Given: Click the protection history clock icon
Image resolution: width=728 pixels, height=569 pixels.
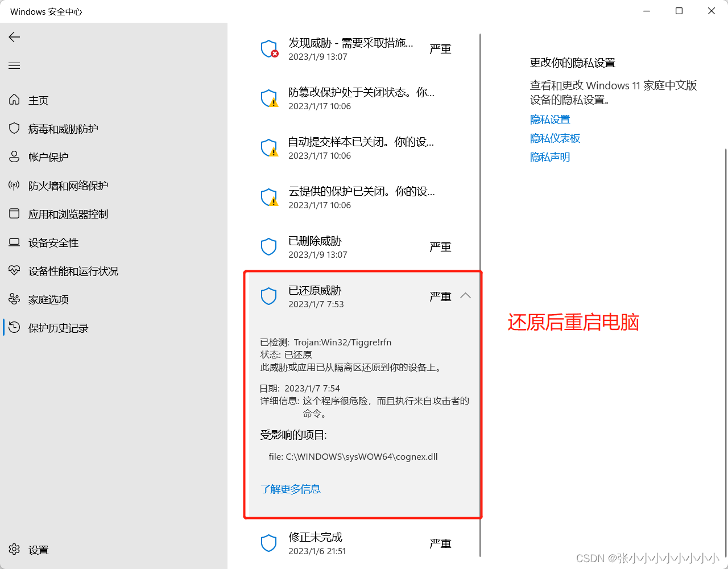Looking at the screenshot, I should tap(14, 327).
